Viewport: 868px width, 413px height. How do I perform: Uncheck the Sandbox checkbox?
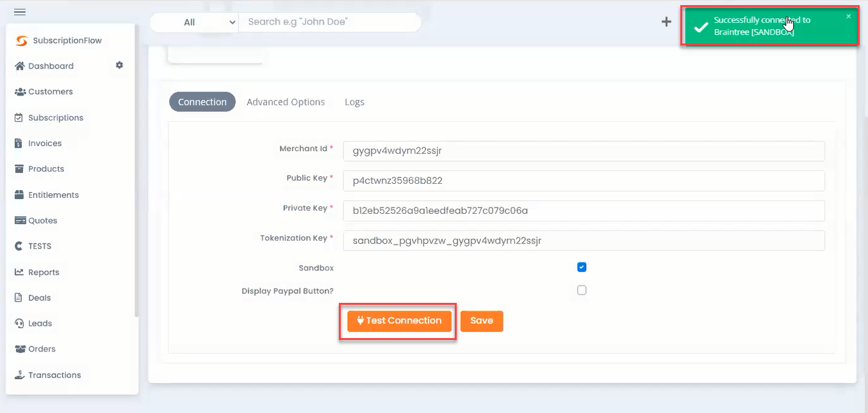pos(582,267)
